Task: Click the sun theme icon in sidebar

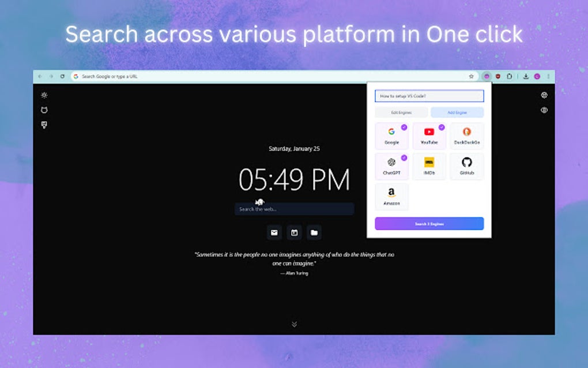Action: click(x=44, y=95)
